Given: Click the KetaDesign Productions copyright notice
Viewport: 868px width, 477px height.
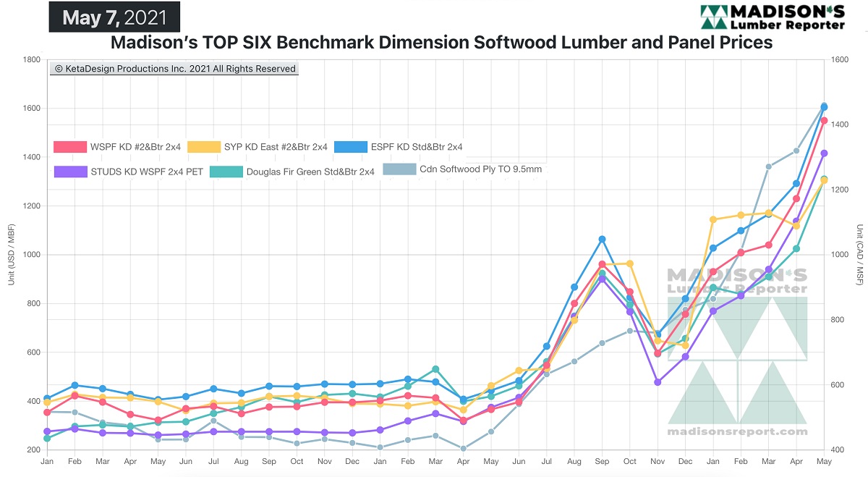Looking at the screenshot, I should click(174, 69).
